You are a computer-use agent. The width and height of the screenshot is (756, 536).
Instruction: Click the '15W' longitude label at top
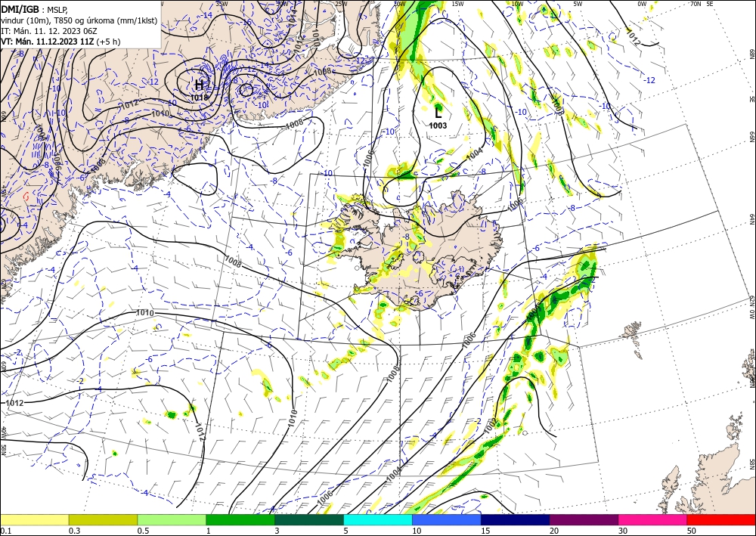click(x=457, y=4)
